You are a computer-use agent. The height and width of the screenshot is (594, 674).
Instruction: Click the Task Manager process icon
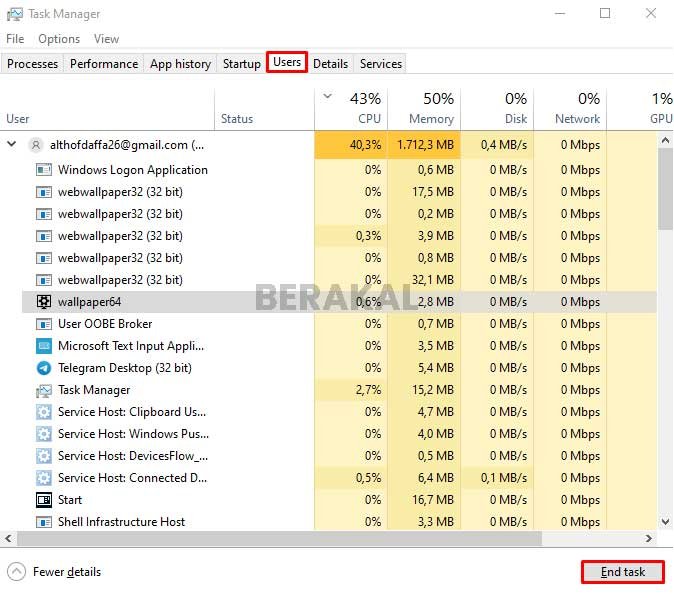coord(43,390)
